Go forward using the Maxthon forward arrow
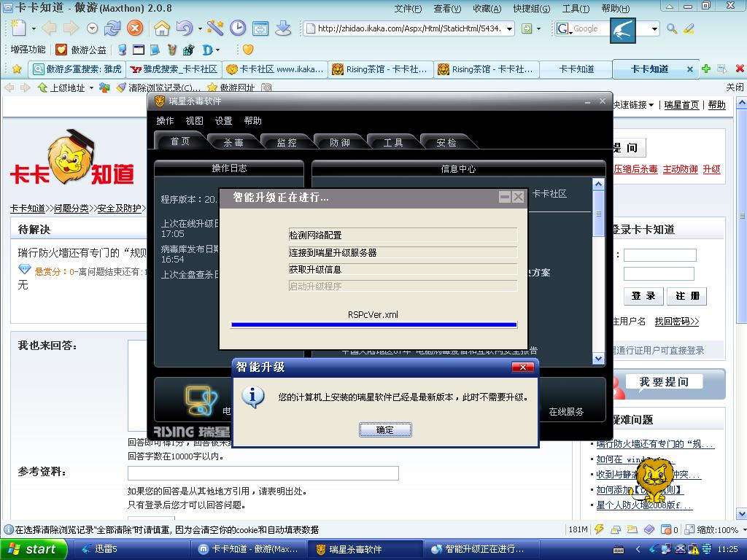This screenshot has width=747, height=560. [x=71, y=28]
